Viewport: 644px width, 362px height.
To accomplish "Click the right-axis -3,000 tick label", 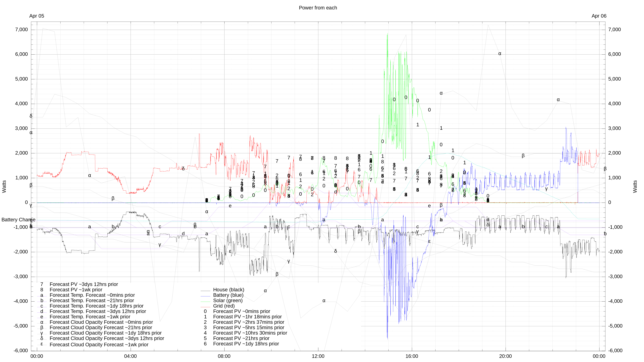I will click(615, 277).
